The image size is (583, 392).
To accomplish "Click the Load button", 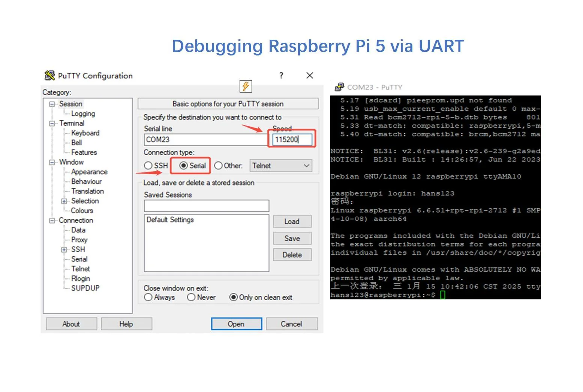I will pos(292,221).
